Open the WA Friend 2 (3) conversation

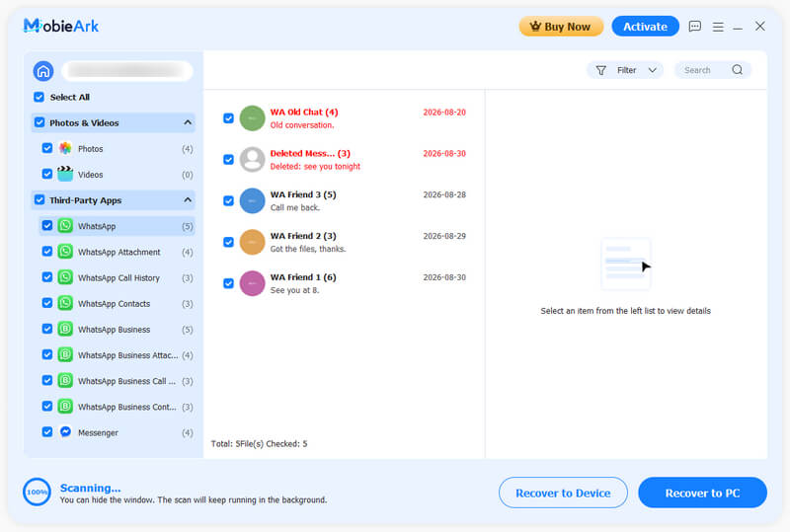click(345, 243)
